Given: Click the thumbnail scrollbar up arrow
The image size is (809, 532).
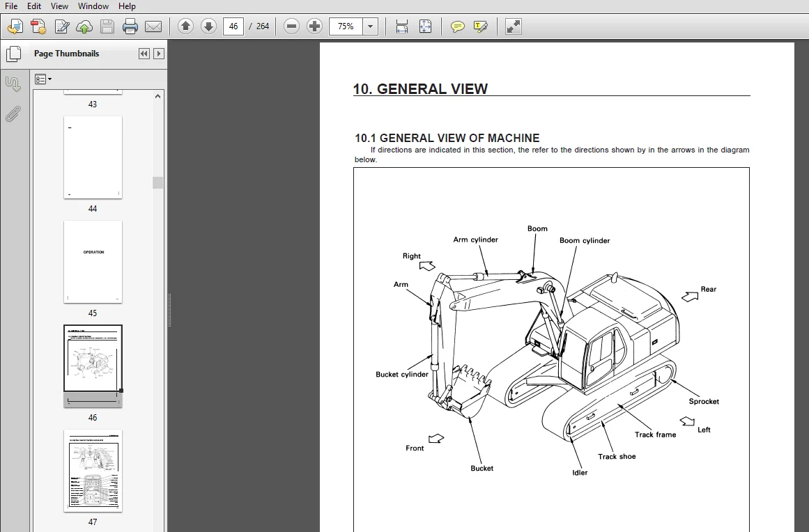Looking at the screenshot, I should click(x=158, y=96).
